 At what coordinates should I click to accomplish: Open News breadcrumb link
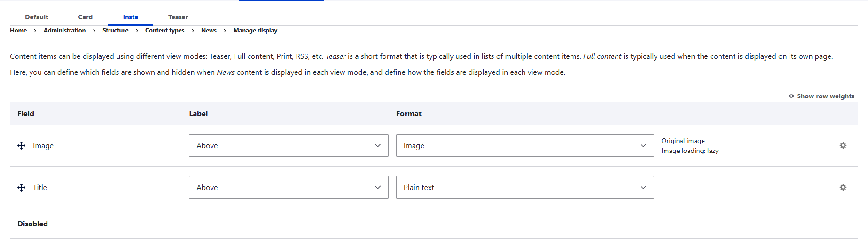(x=209, y=30)
